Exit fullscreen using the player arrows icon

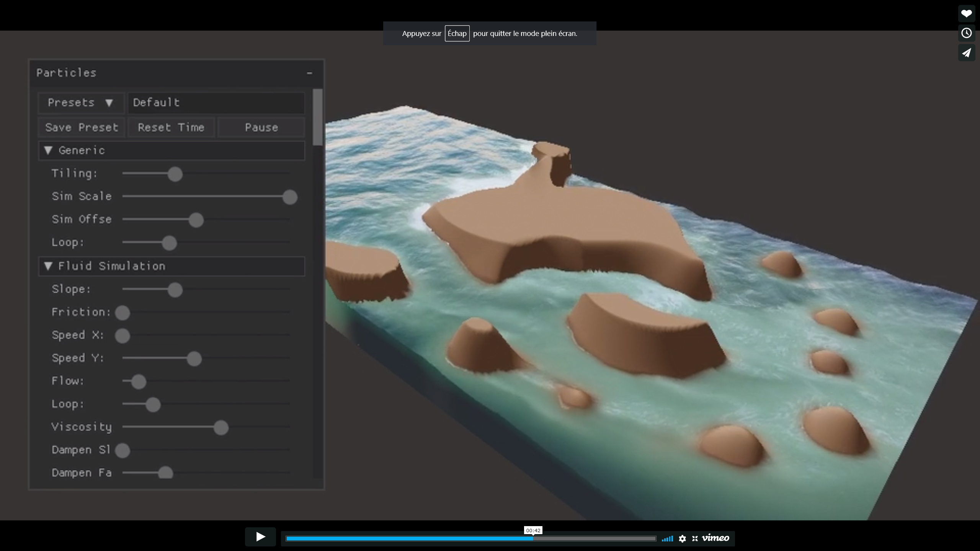click(x=695, y=539)
